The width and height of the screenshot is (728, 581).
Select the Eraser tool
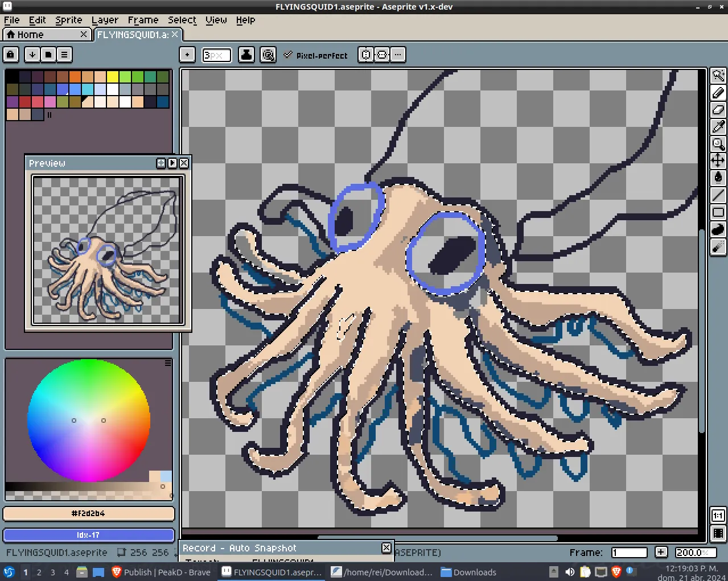point(718,109)
